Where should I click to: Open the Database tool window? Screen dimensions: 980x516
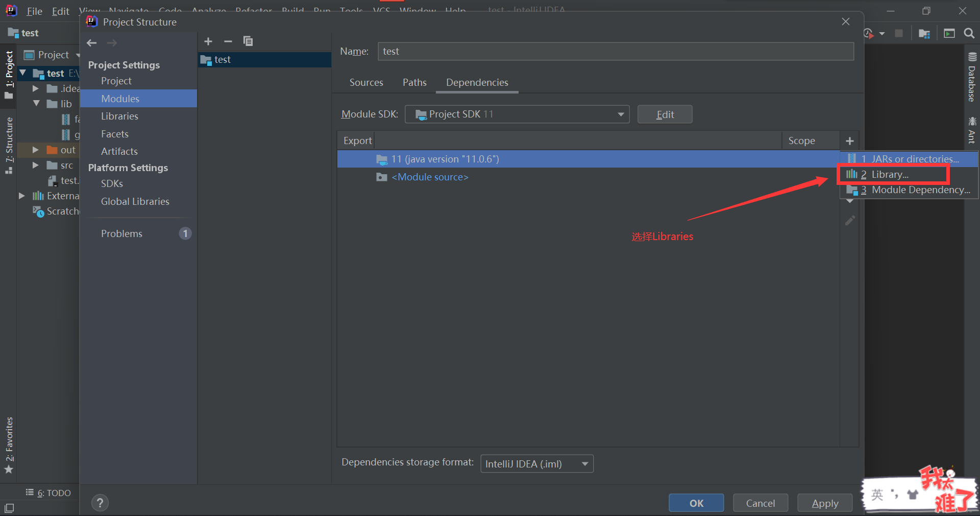pos(972,78)
